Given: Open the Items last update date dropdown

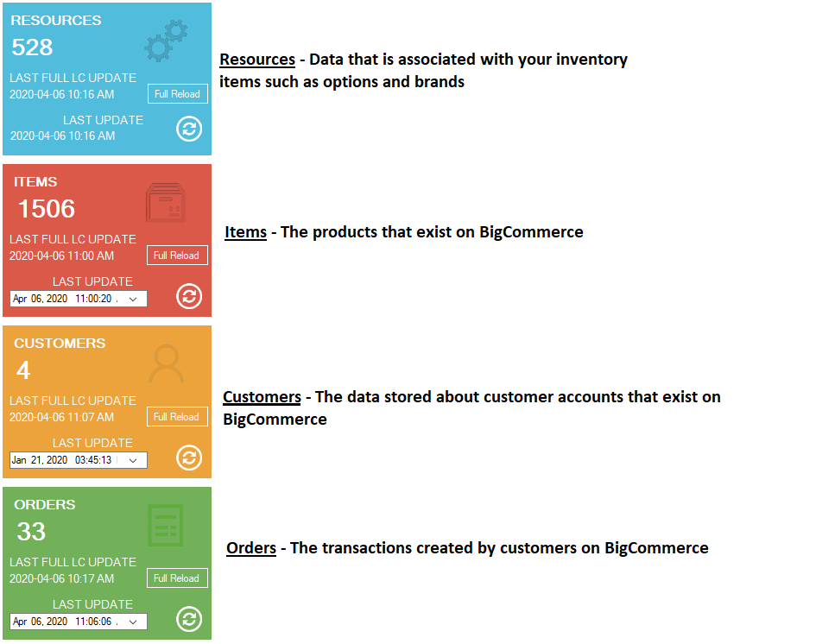Looking at the screenshot, I should point(133,299).
